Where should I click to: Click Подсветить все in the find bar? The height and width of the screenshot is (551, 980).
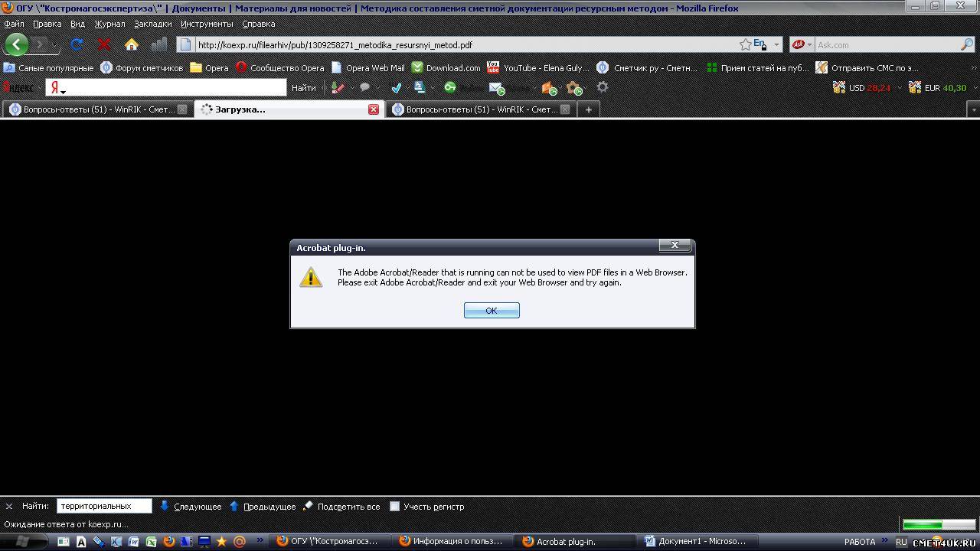(x=341, y=506)
